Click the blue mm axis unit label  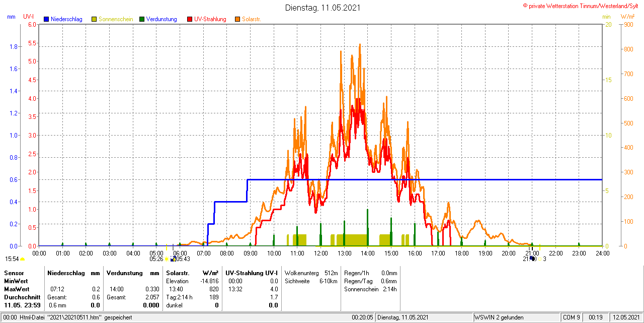[x=11, y=17]
